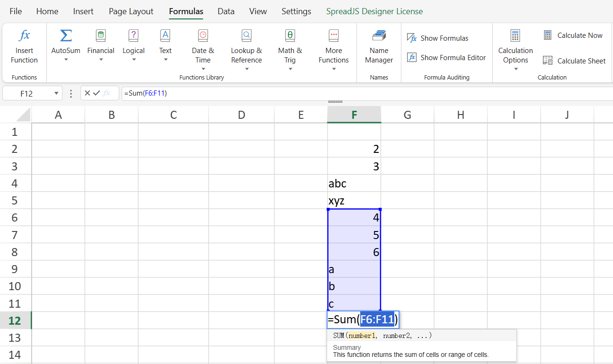Click in the formula bar input
The image size is (613, 364).
point(367,93)
